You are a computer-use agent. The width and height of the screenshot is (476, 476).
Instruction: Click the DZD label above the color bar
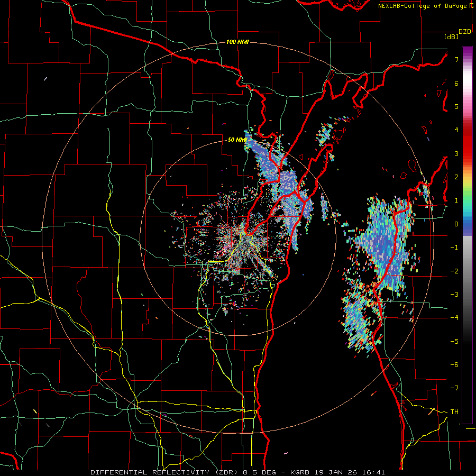pos(465,32)
